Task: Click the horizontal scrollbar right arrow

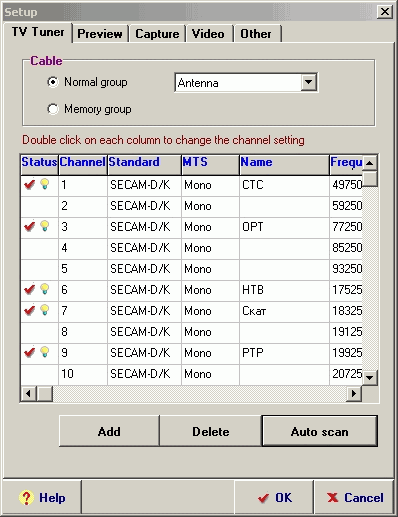Action: pyautogui.click(x=354, y=394)
